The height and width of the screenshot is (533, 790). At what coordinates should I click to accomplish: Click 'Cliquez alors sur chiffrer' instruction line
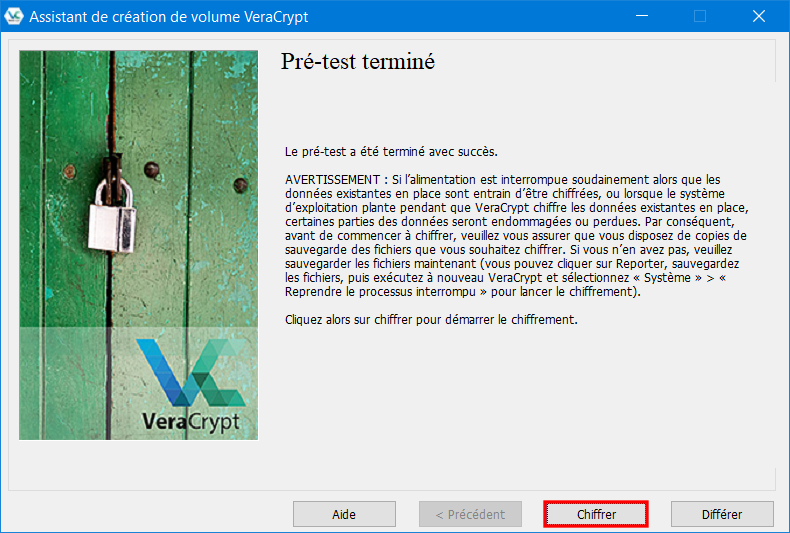coord(431,319)
